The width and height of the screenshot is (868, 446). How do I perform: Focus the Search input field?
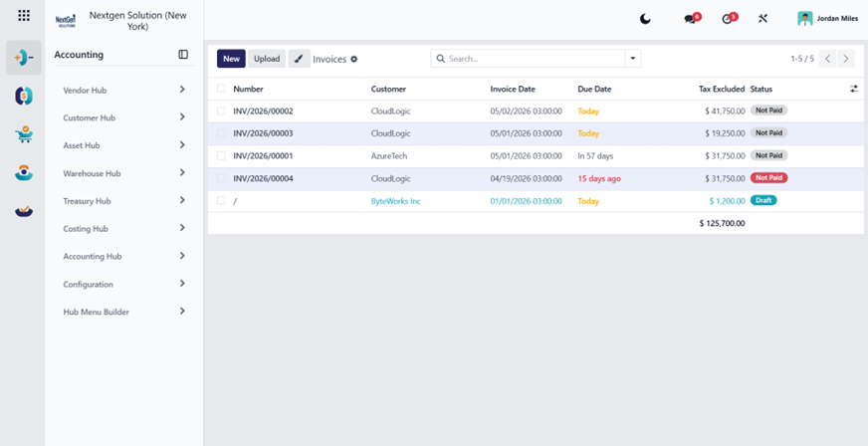pyautogui.click(x=535, y=59)
